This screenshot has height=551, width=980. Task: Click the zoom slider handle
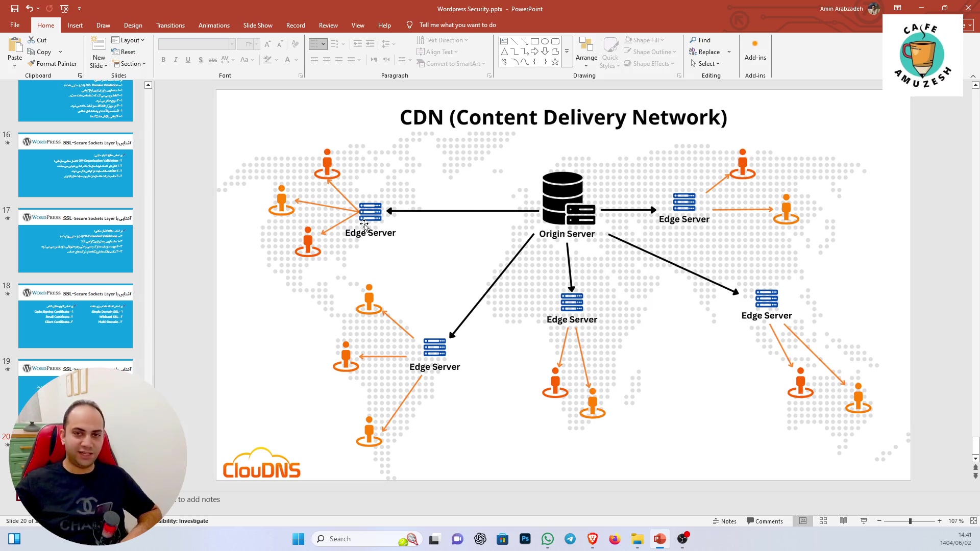pos(910,521)
